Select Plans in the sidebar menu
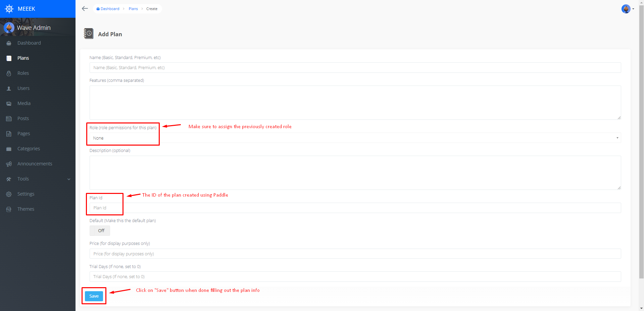 (23, 58)
